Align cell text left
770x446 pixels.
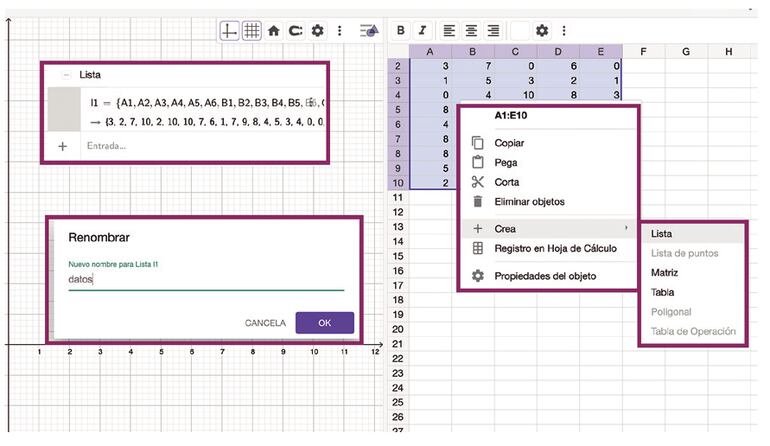449,30
